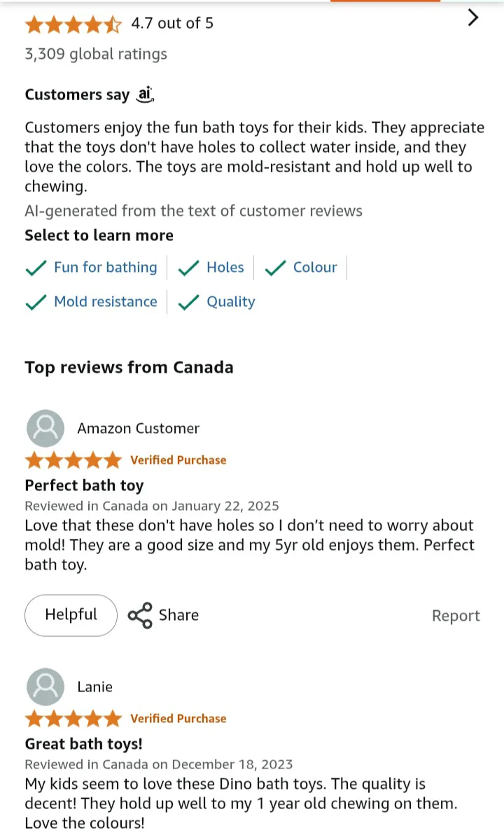Expand ratings details with right chevron
The image size is (504, 840).
pos(473,18)
